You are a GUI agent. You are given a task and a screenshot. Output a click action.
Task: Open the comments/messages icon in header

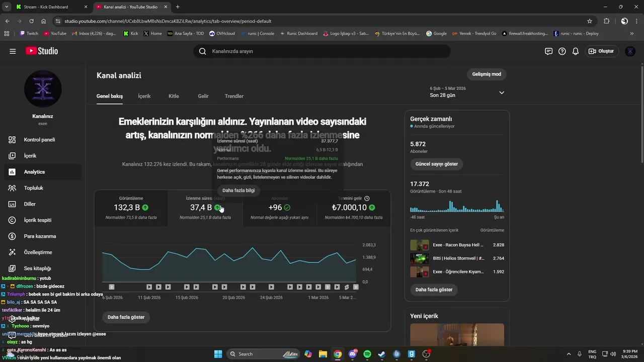[x=548, y=51]
